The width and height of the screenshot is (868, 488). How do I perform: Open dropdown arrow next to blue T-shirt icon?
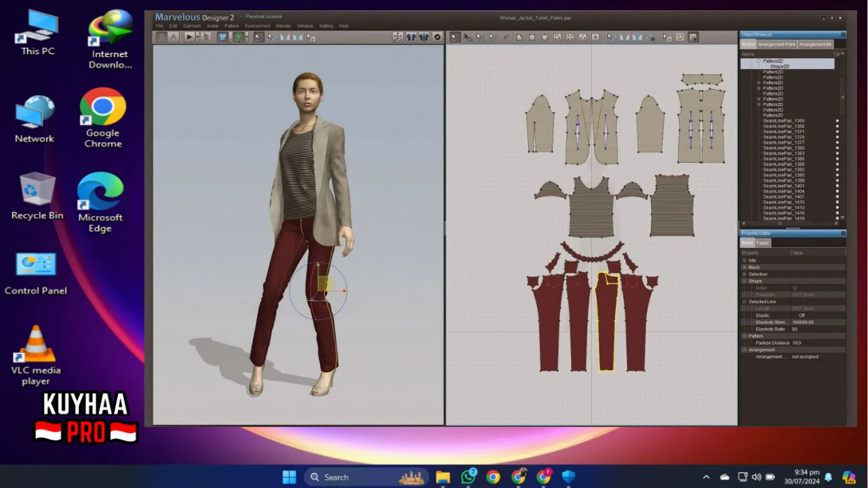[231, 37]
